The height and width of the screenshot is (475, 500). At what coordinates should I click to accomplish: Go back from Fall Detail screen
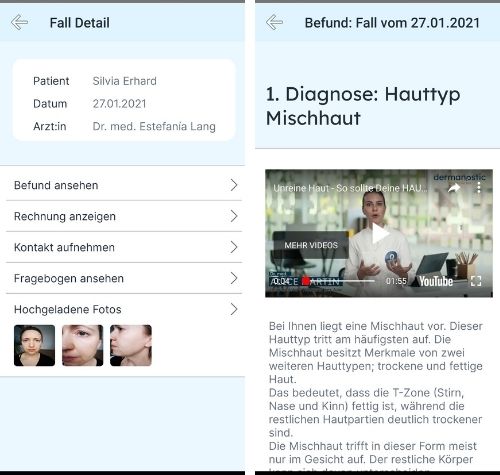click(19, 23)
